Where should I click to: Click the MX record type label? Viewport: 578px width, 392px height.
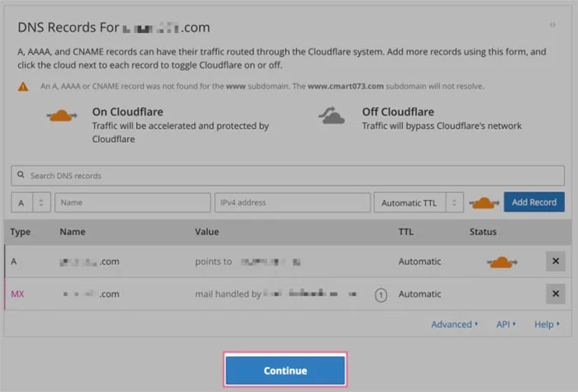click(17, 294)
